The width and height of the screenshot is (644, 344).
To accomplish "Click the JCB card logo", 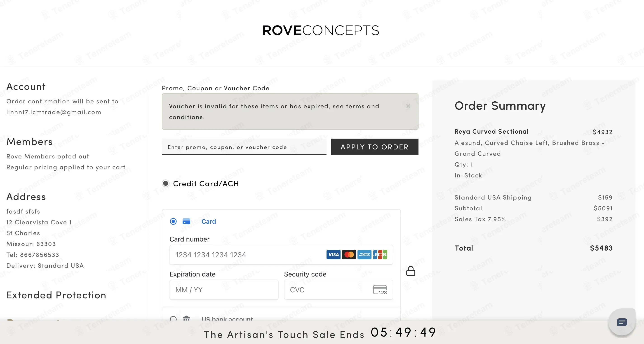I will point(380,255).
